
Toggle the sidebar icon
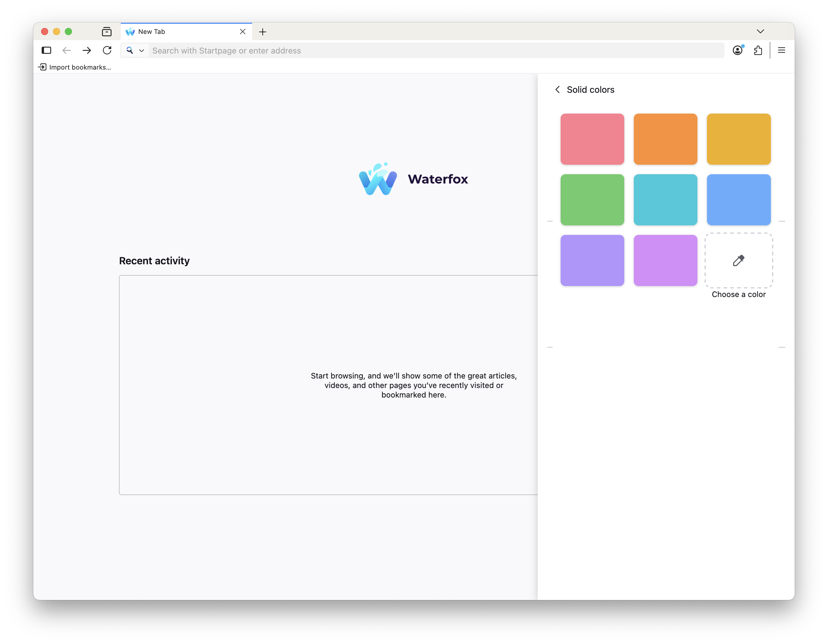(x=46, y=50)
